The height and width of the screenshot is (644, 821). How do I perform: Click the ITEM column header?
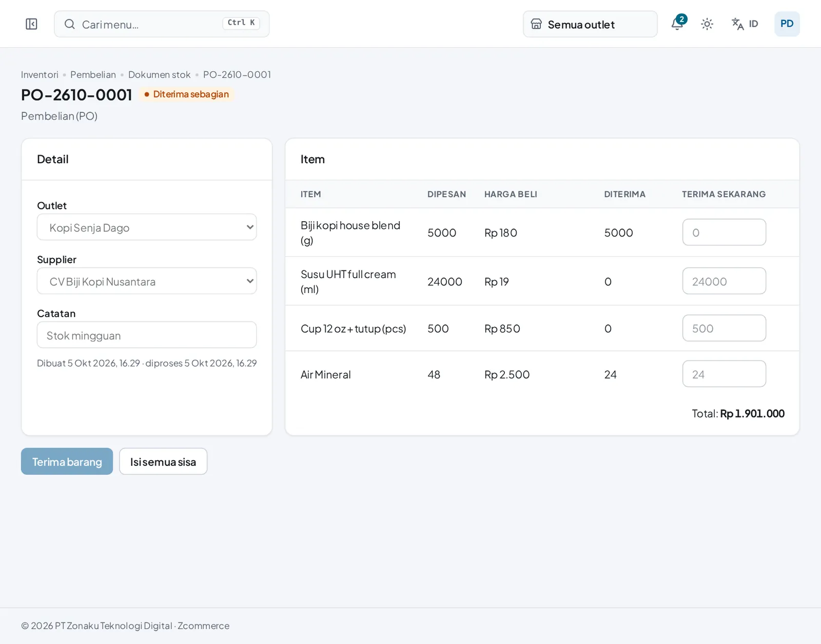[x=310, y=194]
